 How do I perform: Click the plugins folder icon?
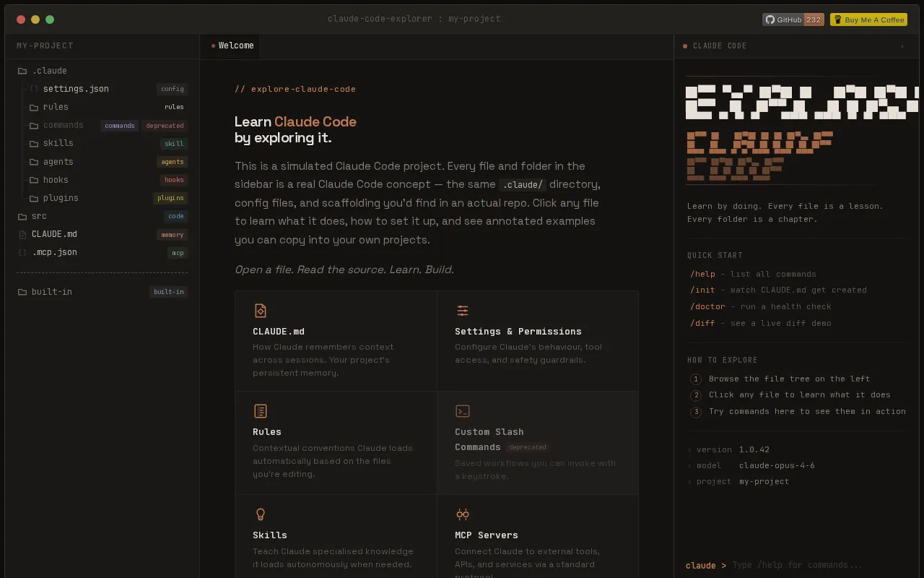[x=34, y=198]
